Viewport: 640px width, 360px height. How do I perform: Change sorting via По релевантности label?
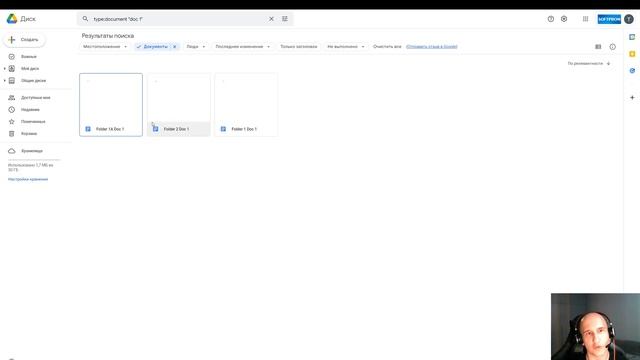585,64
